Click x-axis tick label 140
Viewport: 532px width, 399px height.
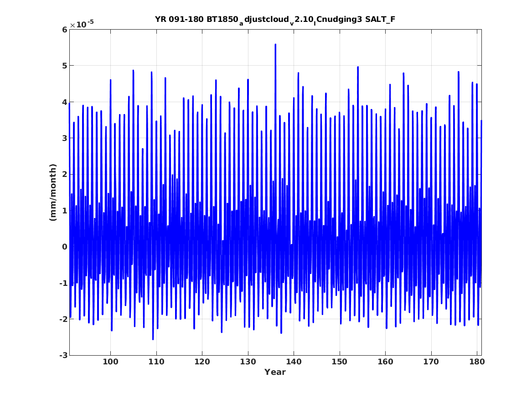(294, 362)
